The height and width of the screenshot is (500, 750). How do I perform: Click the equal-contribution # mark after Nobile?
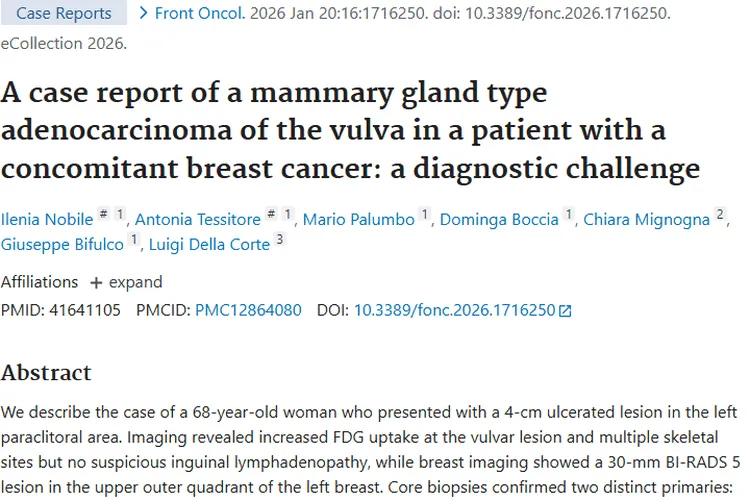point(103,215)
